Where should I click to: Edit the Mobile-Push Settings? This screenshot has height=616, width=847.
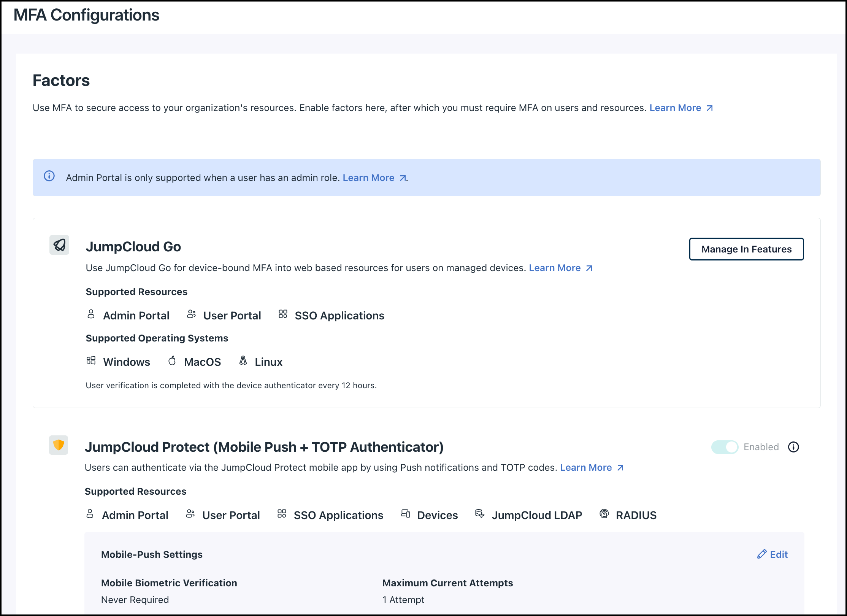[x=772, y=554]
